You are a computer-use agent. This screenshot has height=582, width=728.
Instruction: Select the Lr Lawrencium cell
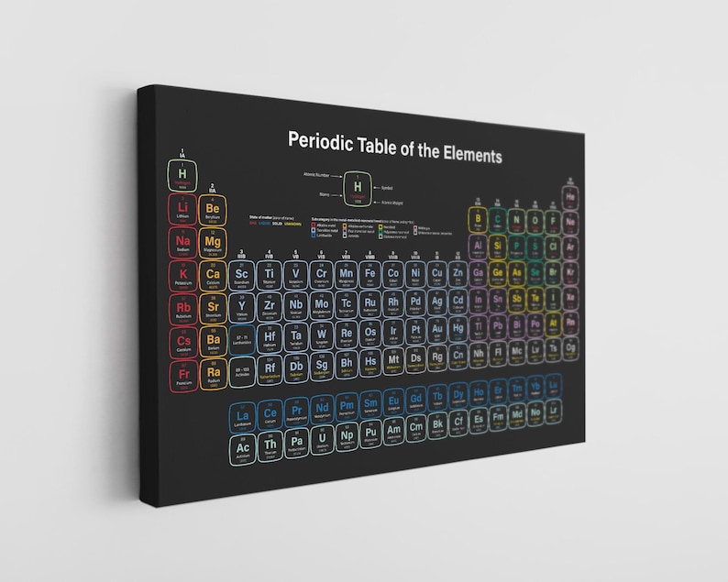coord(554,412)
